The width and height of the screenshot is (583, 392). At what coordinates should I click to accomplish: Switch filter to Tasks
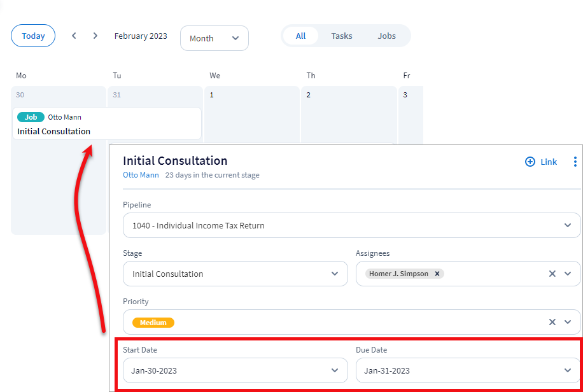[x=342, y=36]
